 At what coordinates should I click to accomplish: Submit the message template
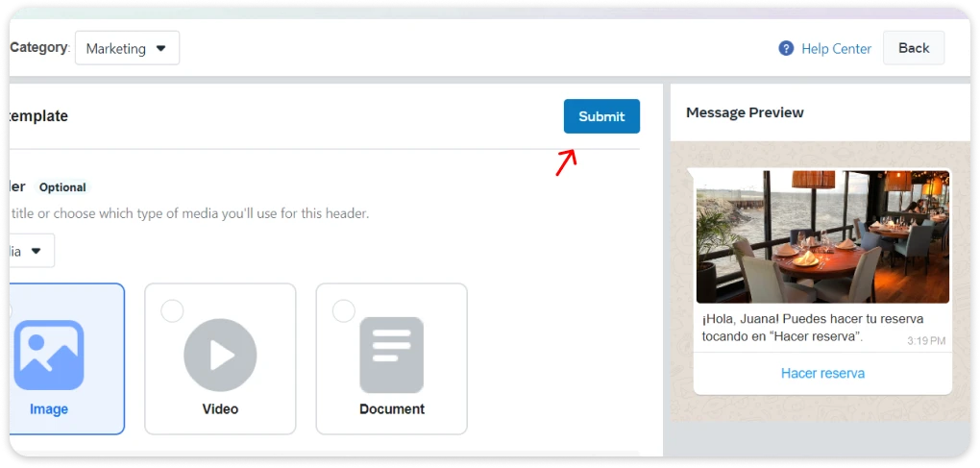(x=601, y=116)
